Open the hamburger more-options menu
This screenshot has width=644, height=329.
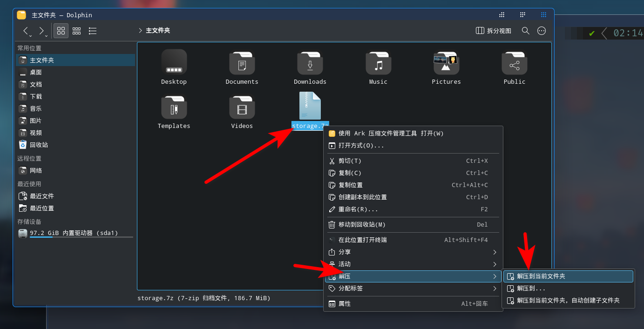coord(541,31)
